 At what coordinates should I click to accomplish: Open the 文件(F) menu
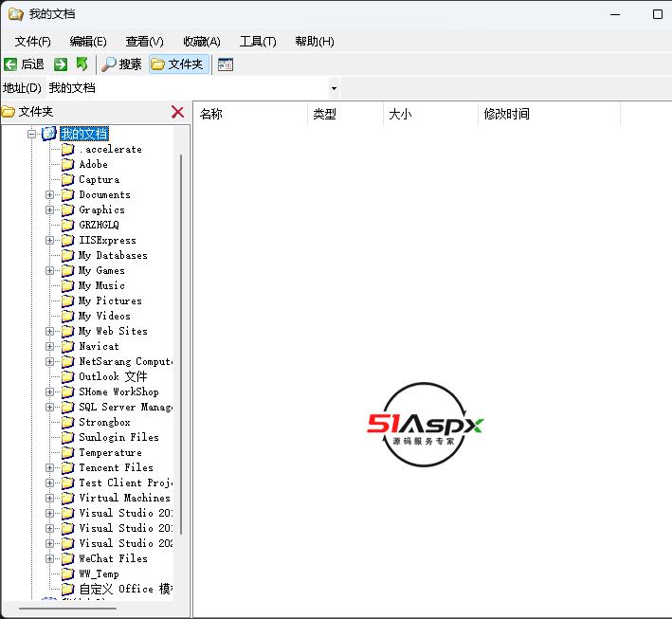(x=33, y=41)
